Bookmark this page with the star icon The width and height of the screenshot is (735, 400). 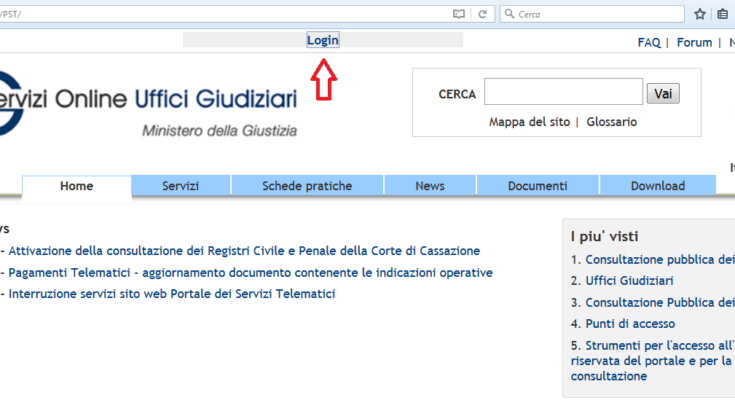click(x=700, y=14)
